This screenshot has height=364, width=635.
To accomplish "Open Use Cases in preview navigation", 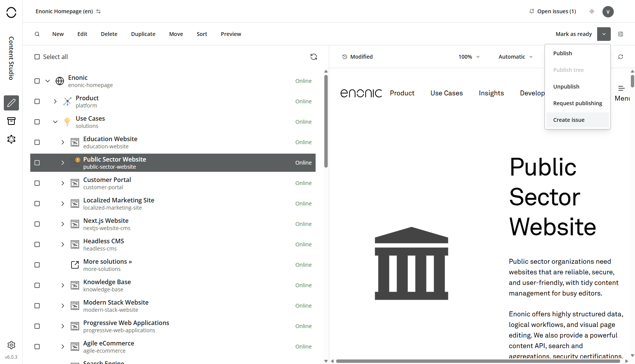I will point(447,93).
